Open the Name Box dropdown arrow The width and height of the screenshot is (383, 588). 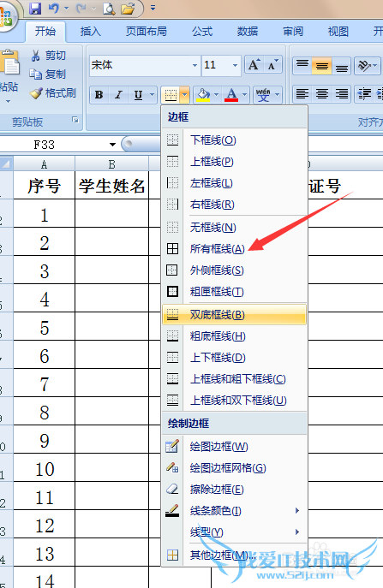(x=112, y=145)
